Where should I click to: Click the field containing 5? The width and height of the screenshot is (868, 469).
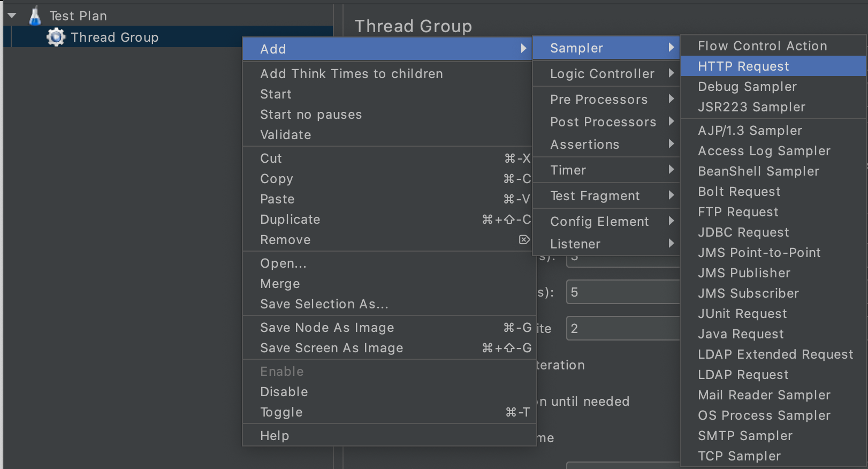pos(623,292)
